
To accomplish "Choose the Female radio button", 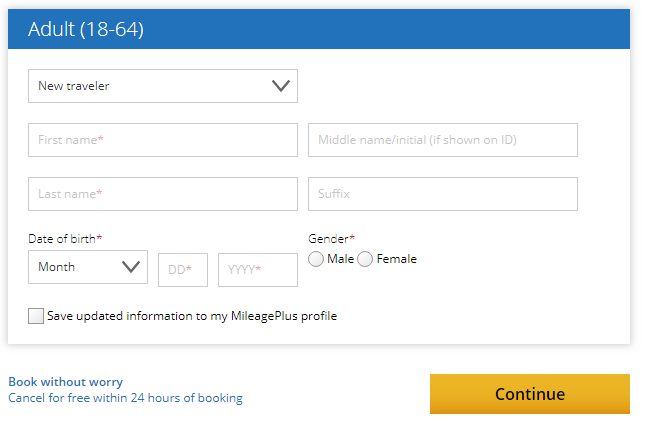I will point(365,259).
